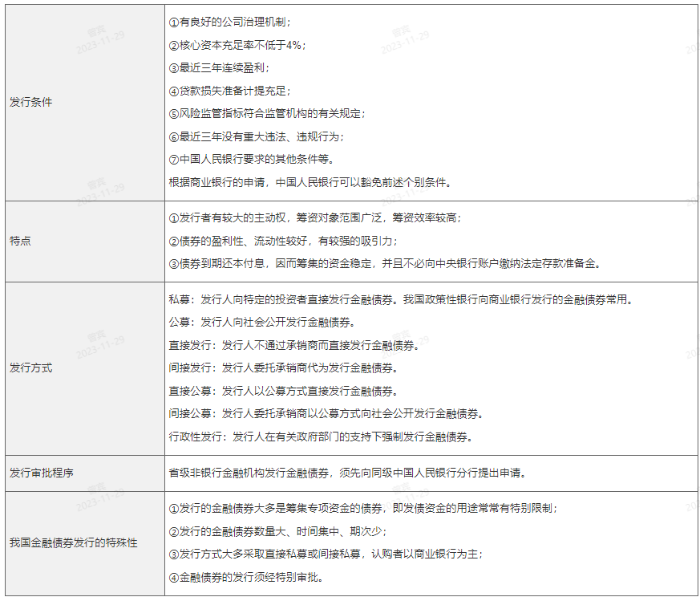Select the row header cell 特点
This screenshot has height=597, width=700.
[85, 242]
